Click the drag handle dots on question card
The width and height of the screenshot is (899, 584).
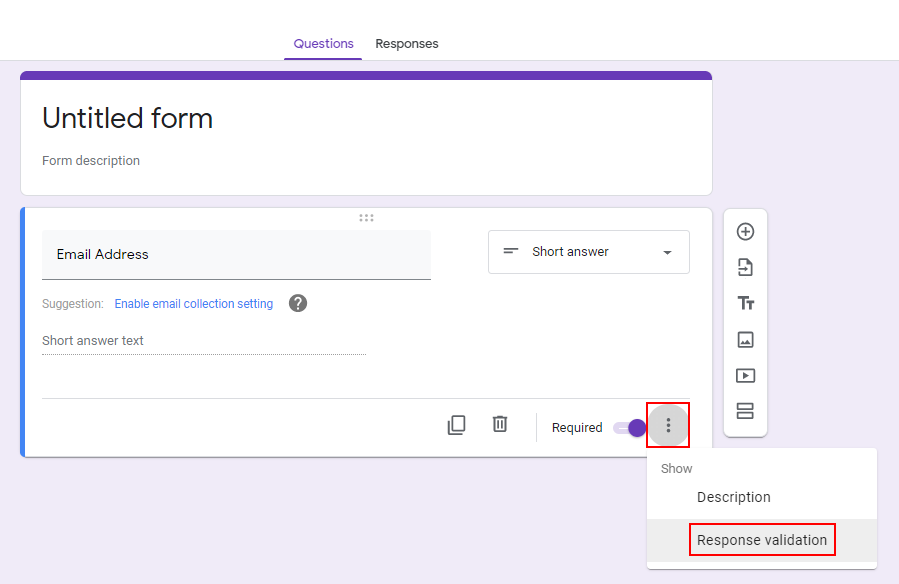coord(366,218)
